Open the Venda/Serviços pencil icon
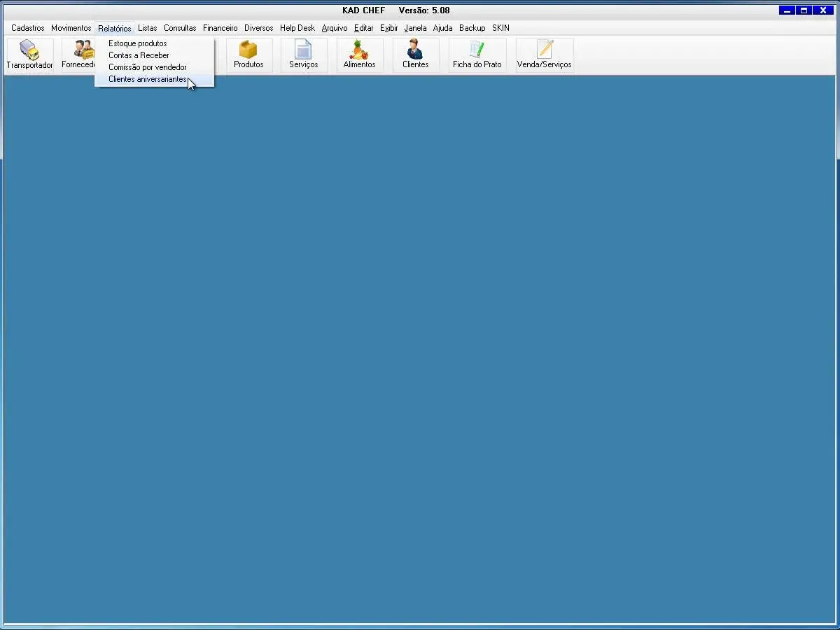840x630 pixels. coord(545,55)
